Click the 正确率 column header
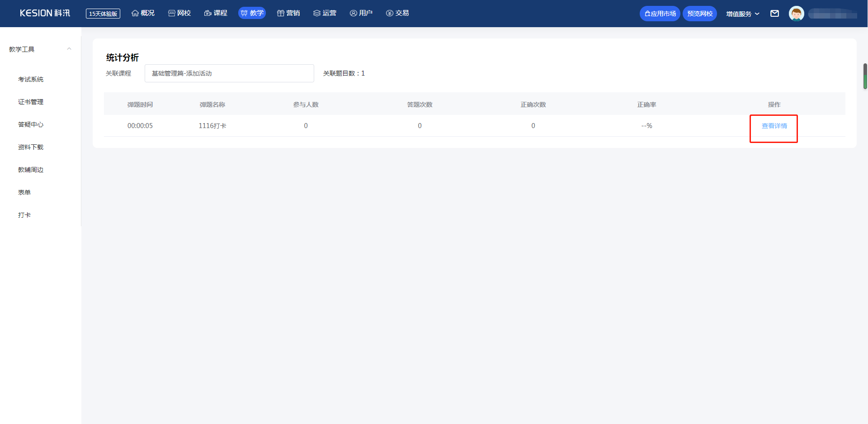 click(647, 105)
